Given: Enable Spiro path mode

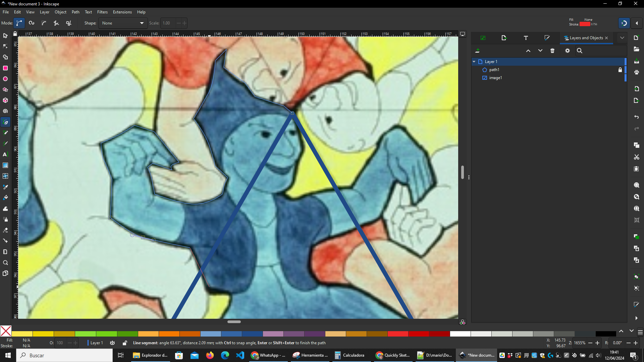Looking at the screenshot, I should coord(32,23).
